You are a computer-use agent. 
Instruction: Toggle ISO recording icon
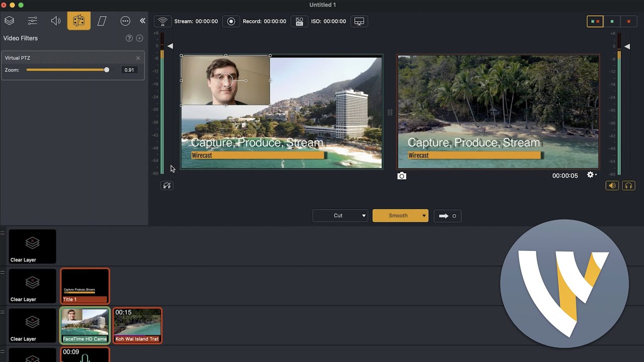[x=299, y=21]
